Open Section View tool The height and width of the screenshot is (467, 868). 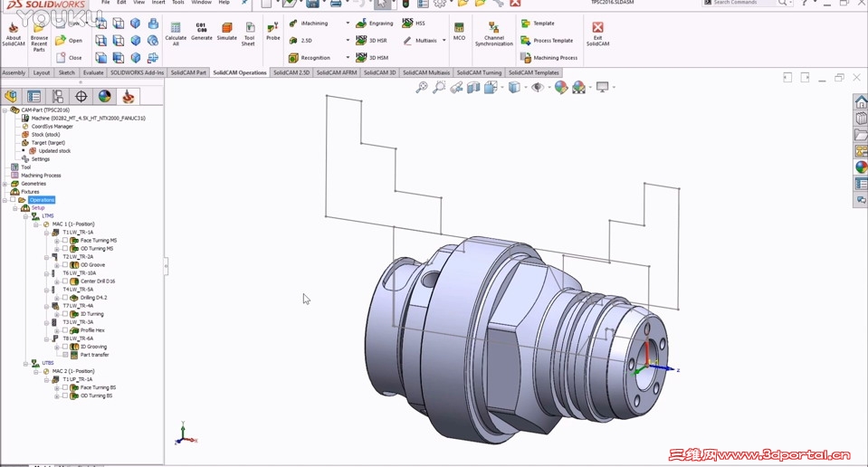473,87
